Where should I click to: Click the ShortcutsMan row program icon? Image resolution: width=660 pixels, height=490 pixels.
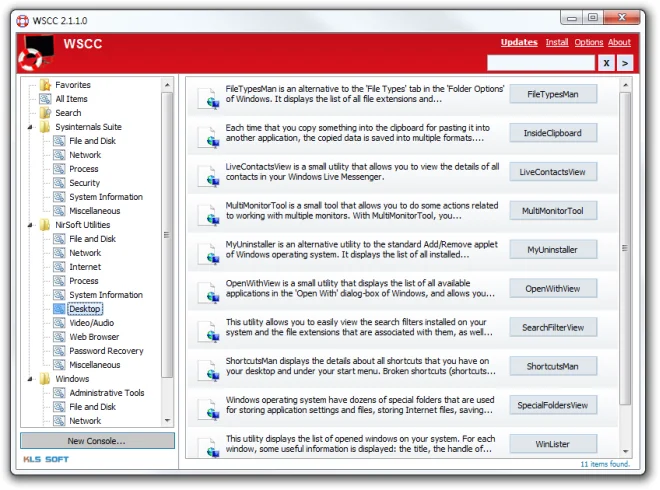(209, 370)
